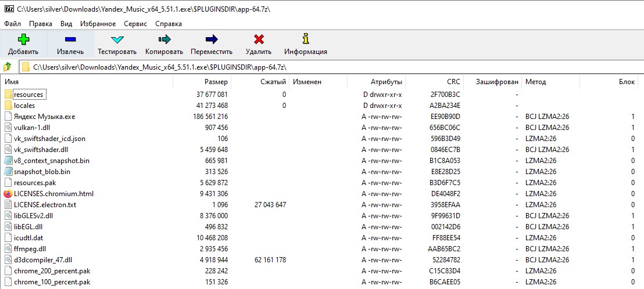Sort by the Сжатый column header
The width and height of the screenshot is (644, 289).
[x=260, y=82]
